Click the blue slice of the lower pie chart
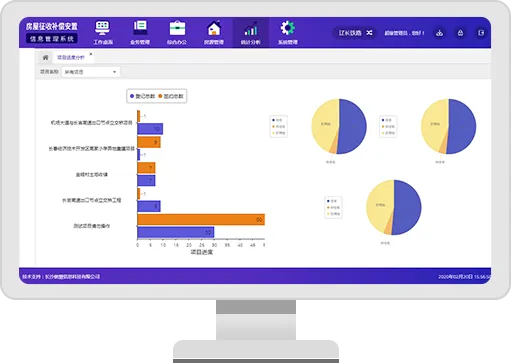The width and height of the screenshot is (511, 363). (x=408, y=207)
